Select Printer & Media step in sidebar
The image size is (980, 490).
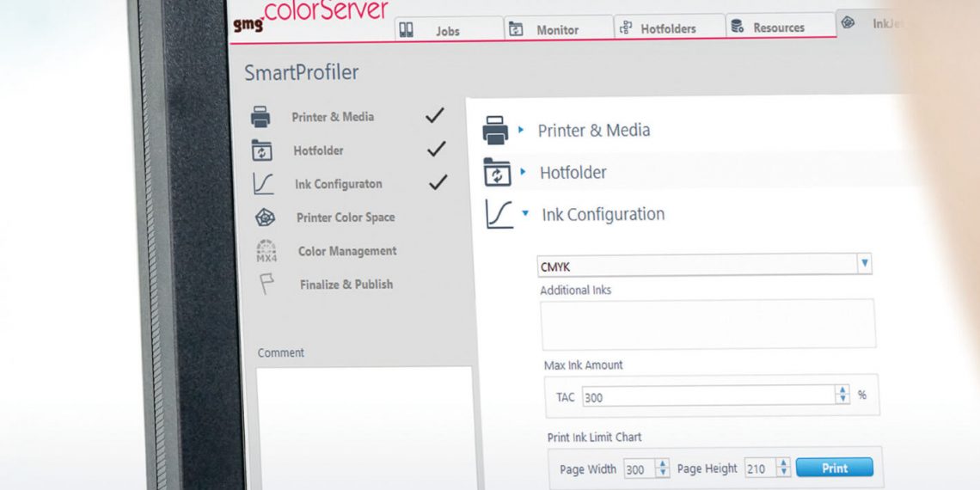point(333,117)
